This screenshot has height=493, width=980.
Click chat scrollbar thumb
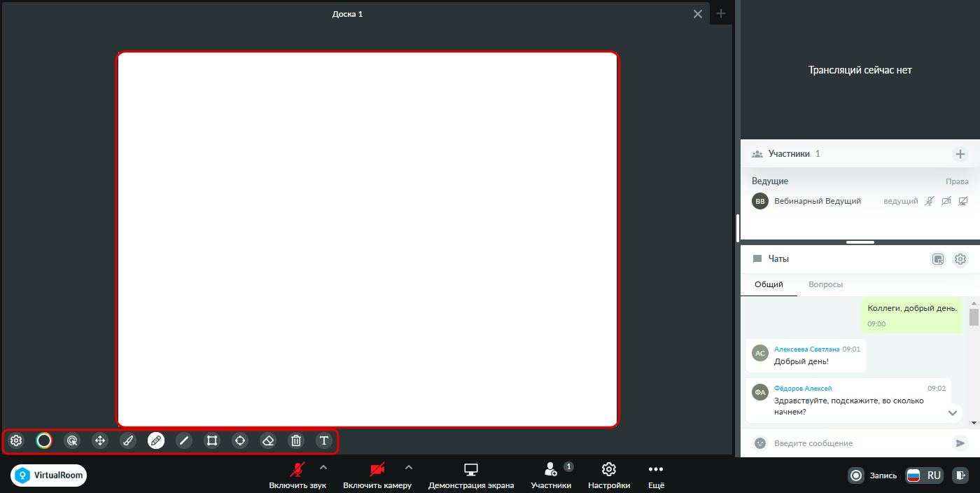pyautogui.click(x=974, y=317)
